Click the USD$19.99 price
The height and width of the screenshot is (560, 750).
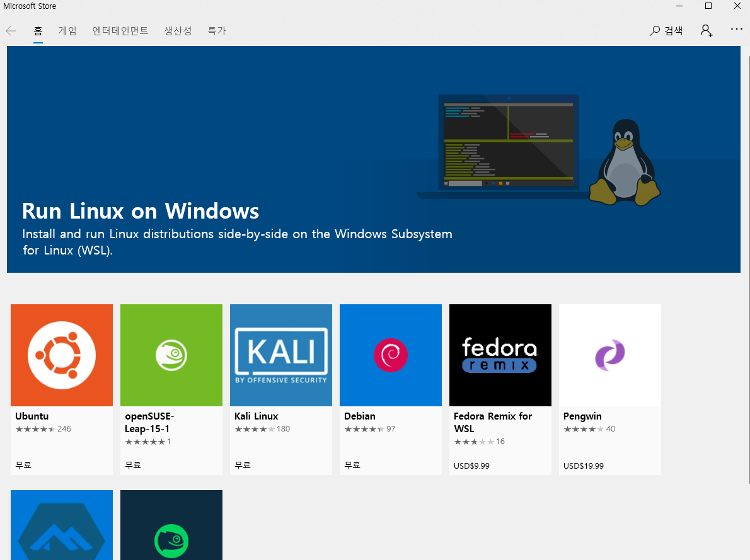pyautogui.click(x=584, y=466)
